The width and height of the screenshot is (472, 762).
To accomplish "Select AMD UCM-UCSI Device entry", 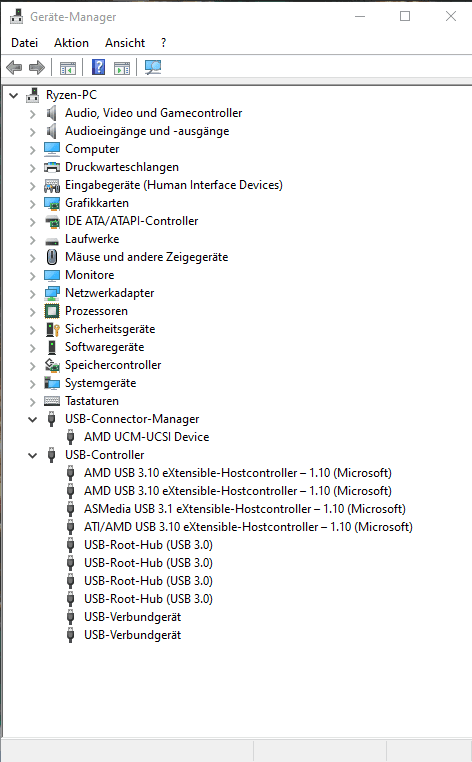I will pos(146,437).
